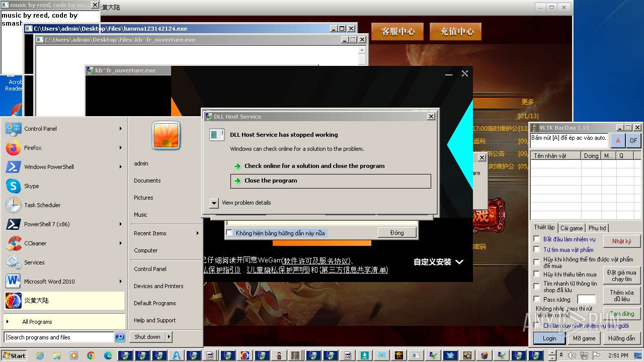This screenshot has height=362, width=644.
Task: Click Check online for a solution option
Action: (331, 166)
